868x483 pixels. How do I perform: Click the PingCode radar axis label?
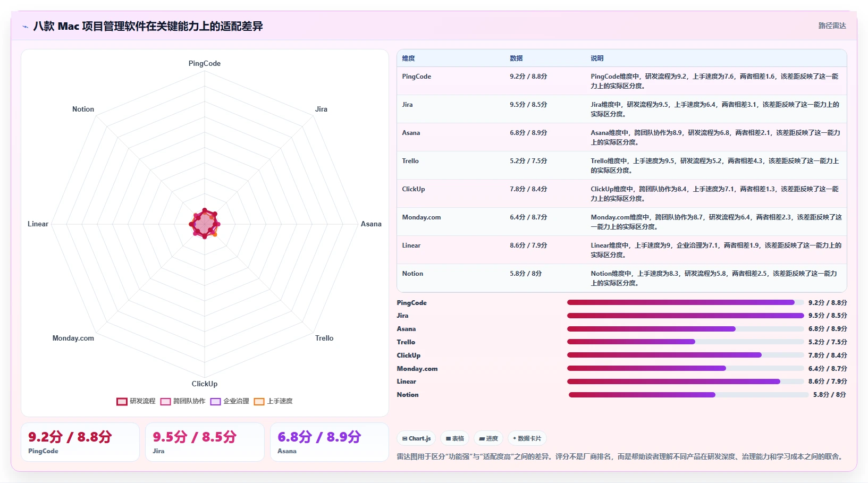205,63
